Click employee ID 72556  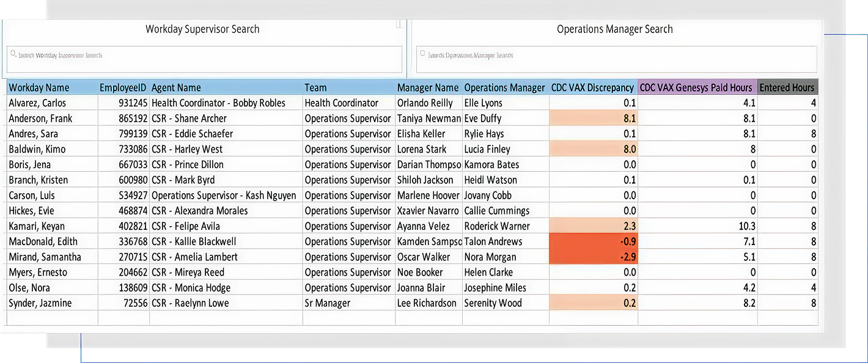tap(123, 303)
